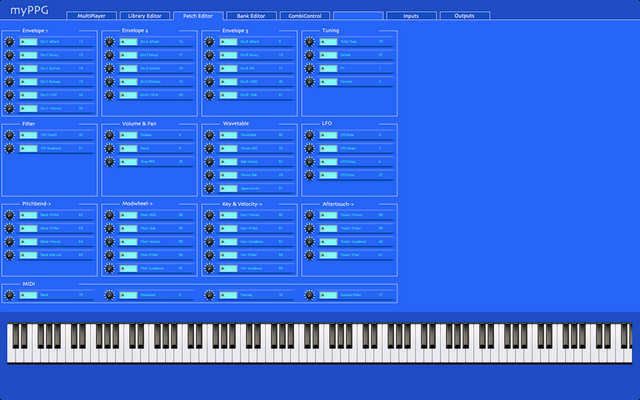Go to the Bank Editor tab
Viewport: 640px width, 400px height.
pyautogui.click(x=251, y=16)
